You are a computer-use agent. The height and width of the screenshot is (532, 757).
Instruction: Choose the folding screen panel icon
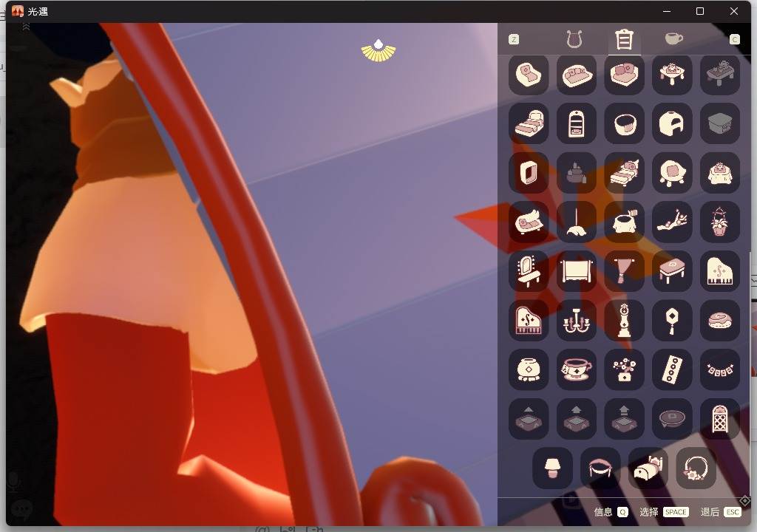577,271
